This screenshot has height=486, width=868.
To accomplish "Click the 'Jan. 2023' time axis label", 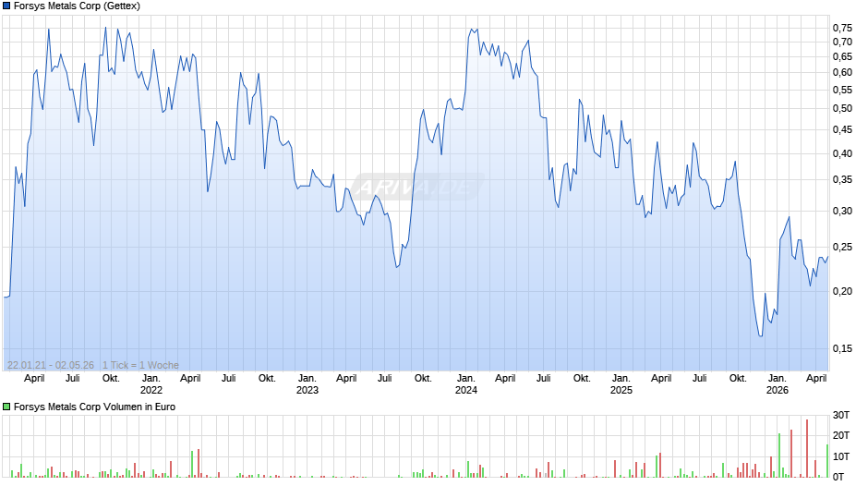I will pos(307,384).
